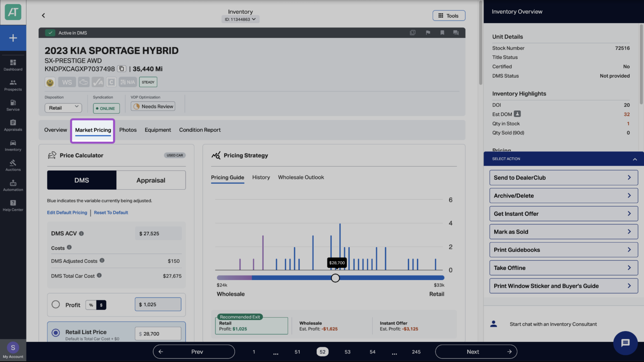Switch to the Condition Report tab

click(200, 130)
